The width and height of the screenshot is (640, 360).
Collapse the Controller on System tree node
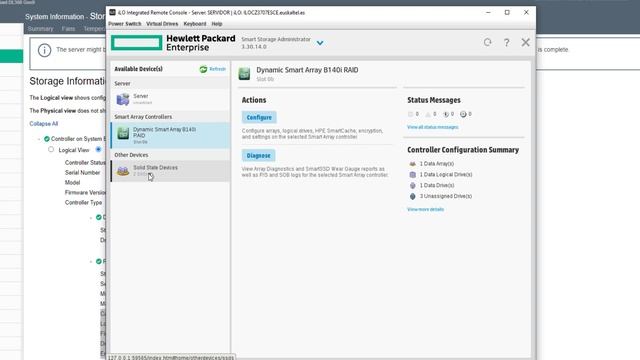click(x=39, y=139)
